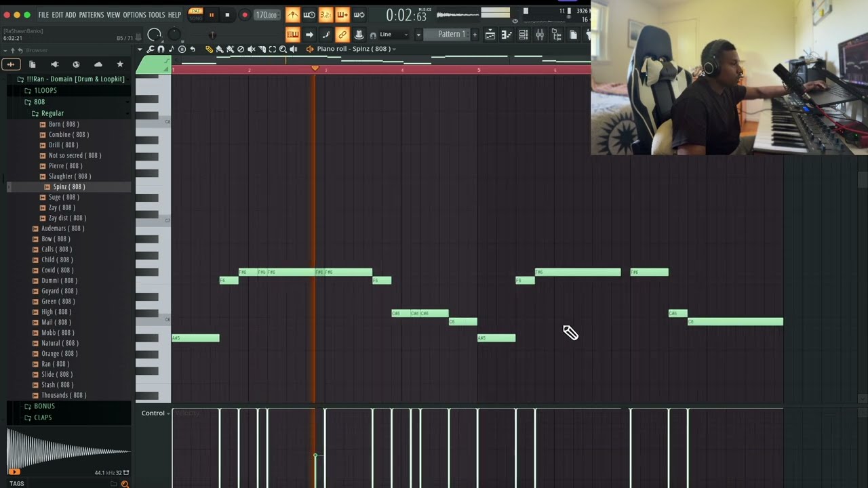This screenshot has width=868, height=488.
Task: Select the Mute tool in piano roll
Action: point(252,49)
